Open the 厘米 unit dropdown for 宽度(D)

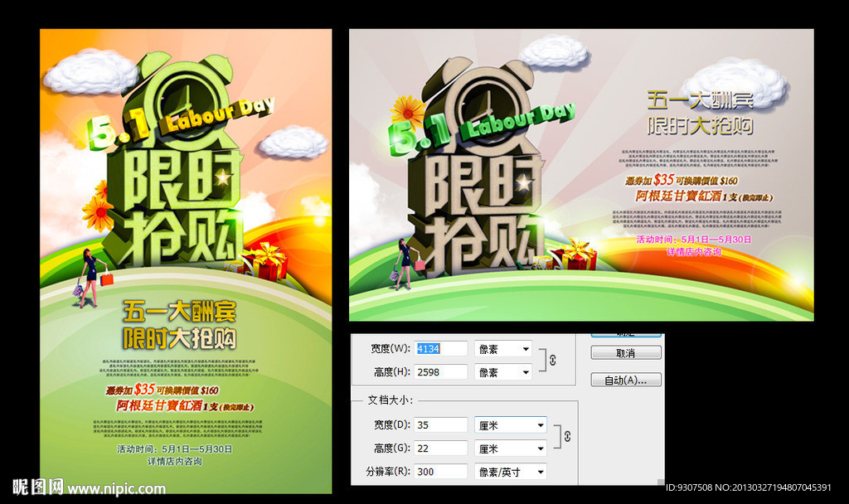pyautogui.click(x=511, y=425)
